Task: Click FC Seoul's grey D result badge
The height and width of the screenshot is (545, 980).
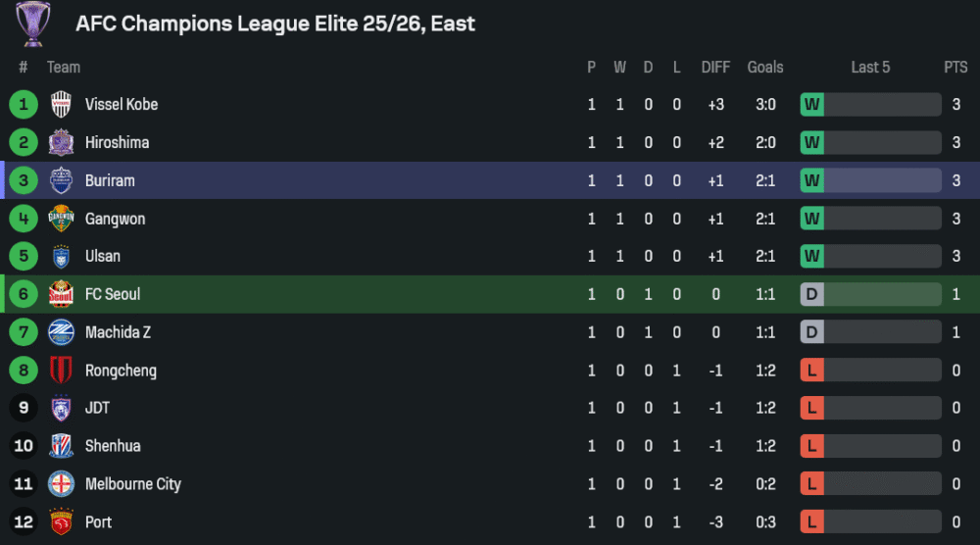Action: (x=811, y=294)
